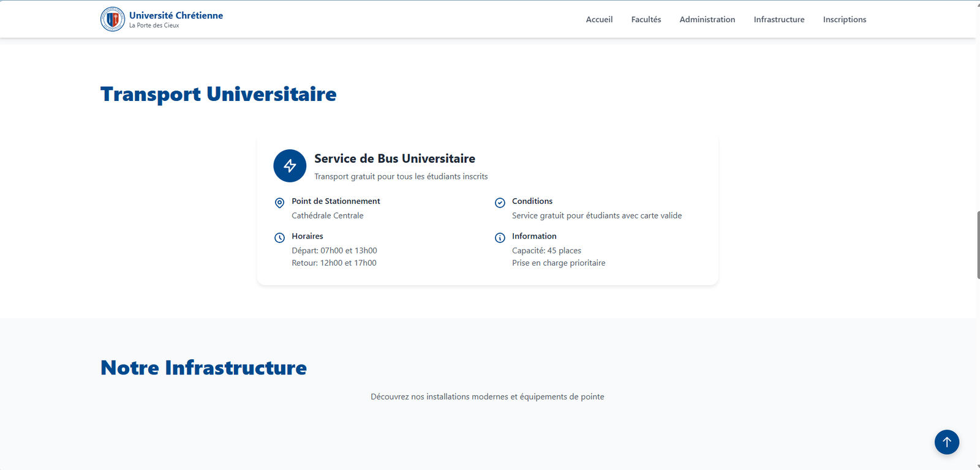The image size is (980, 470).
Task: Click the map pin icon beside Point de Stationnement
Action: point(279,203)
